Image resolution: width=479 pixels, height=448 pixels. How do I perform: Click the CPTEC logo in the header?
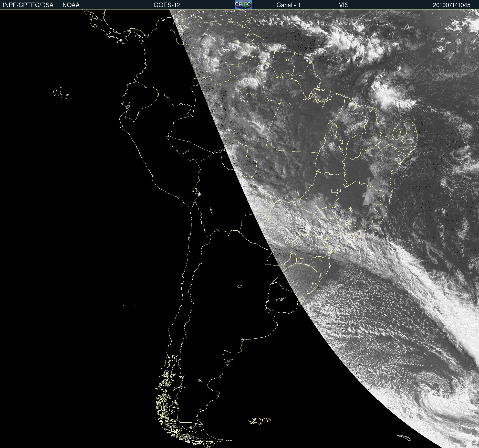point(243,5)
